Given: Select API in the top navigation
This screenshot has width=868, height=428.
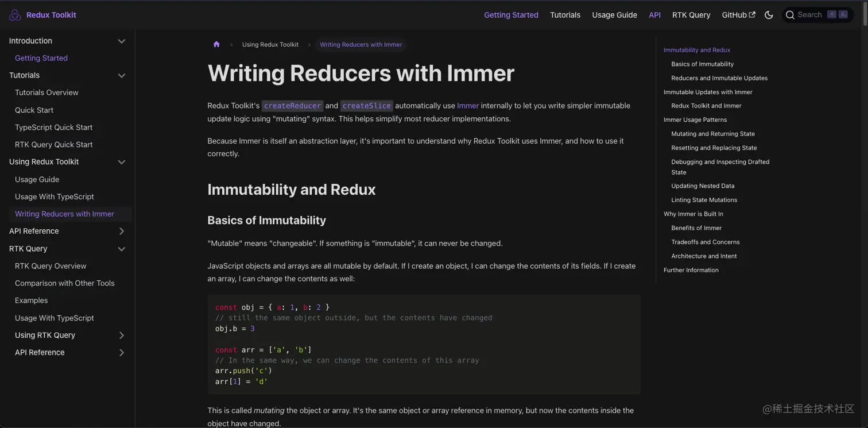Looking at the screenshot, I should tap(654, 15).
